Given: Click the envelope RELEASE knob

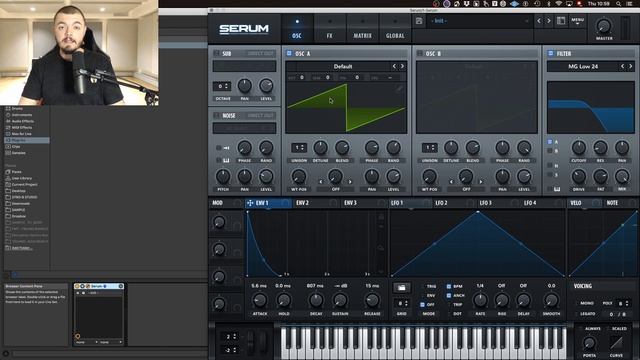Looking at the screenshot, I should click(x=372, y=301).
